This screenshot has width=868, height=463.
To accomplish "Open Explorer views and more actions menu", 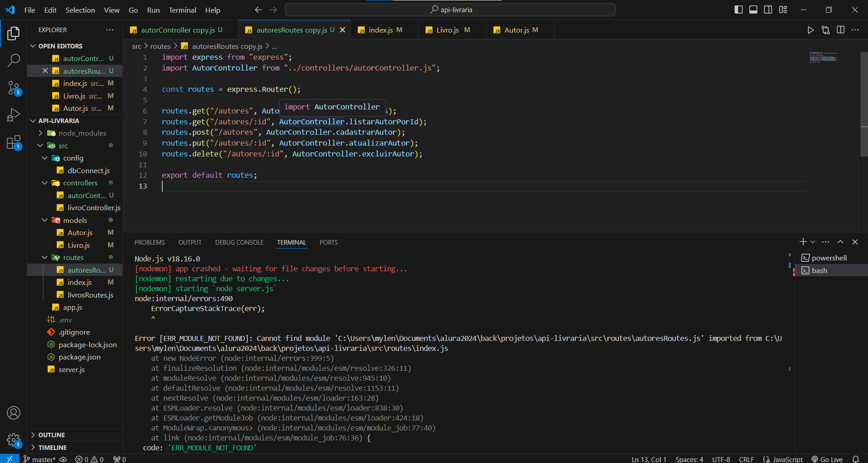I will coord(110,30).
